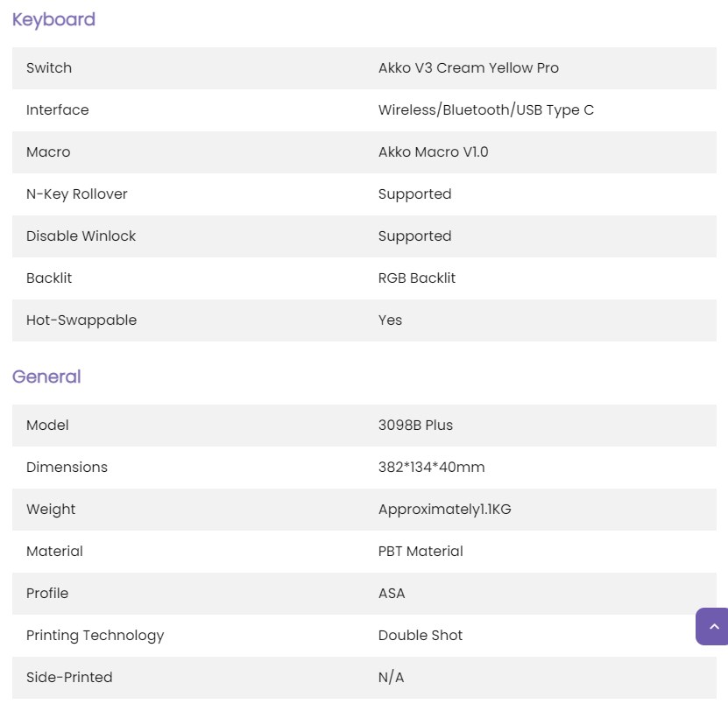Click the 3098B Plus model value

point(415,426)
